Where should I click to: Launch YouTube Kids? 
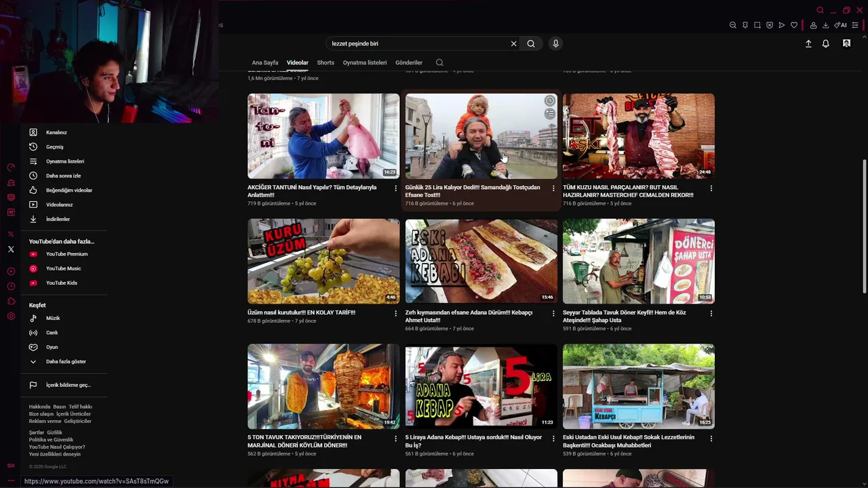click(x=63, y=283)
